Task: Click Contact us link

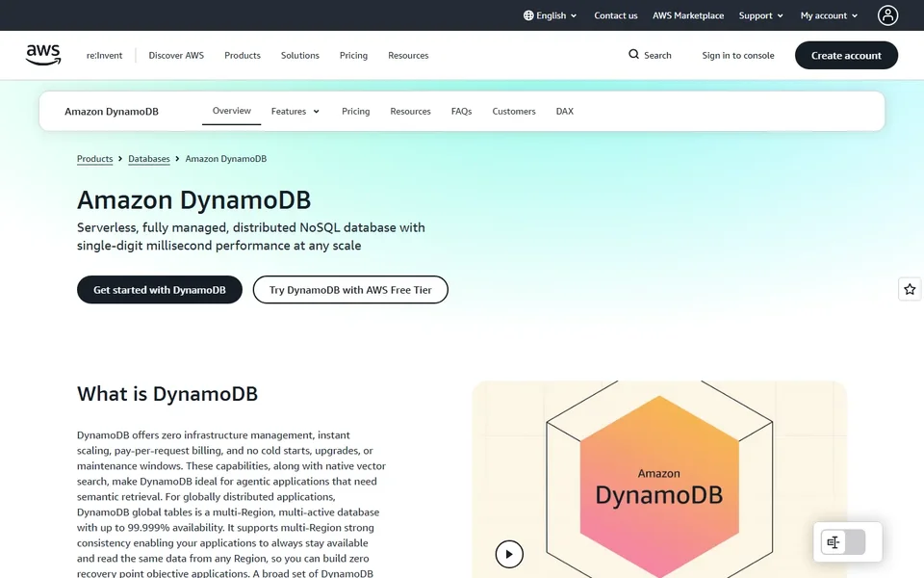Action: [616, 15]
